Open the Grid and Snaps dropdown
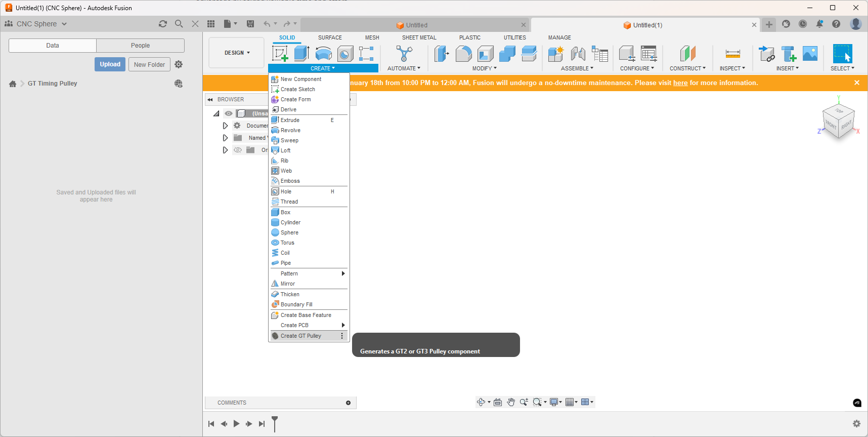 coord(572,402)
